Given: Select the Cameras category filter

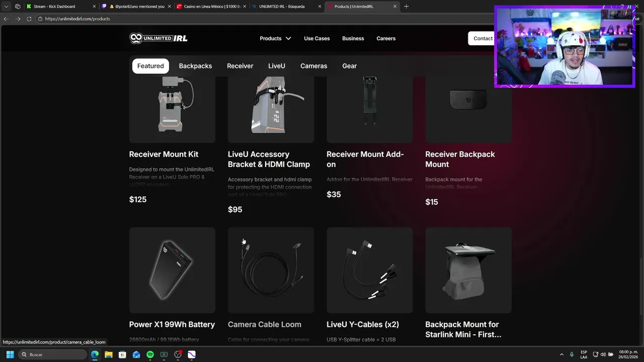Looking at the screenshot, I should (x=313, y=66).
